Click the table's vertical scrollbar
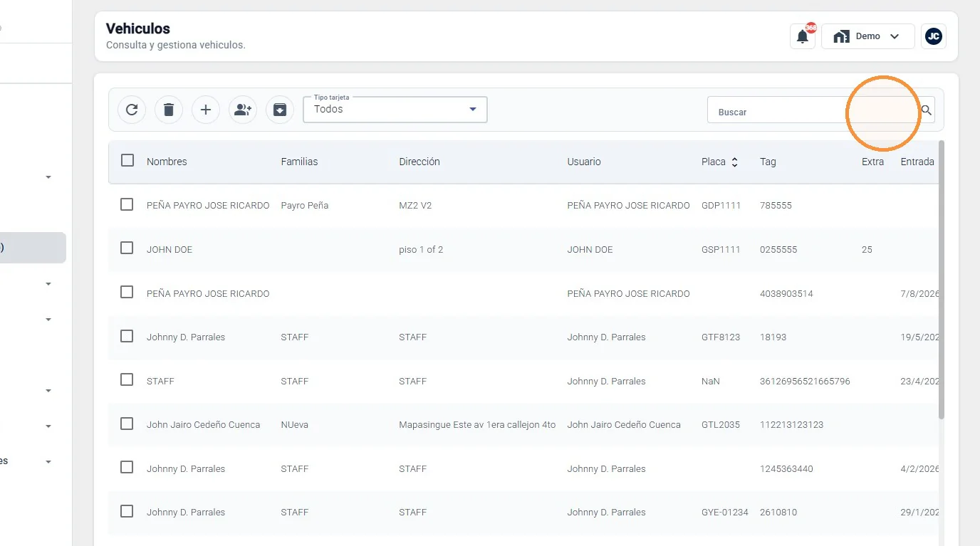Viewport: 980px width, 546px height. [x=942, y=279]
